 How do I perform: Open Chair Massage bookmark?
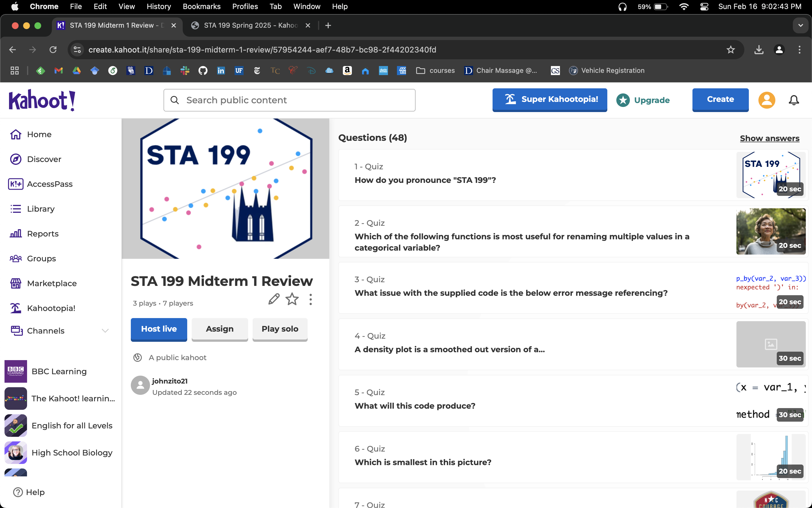501,71
